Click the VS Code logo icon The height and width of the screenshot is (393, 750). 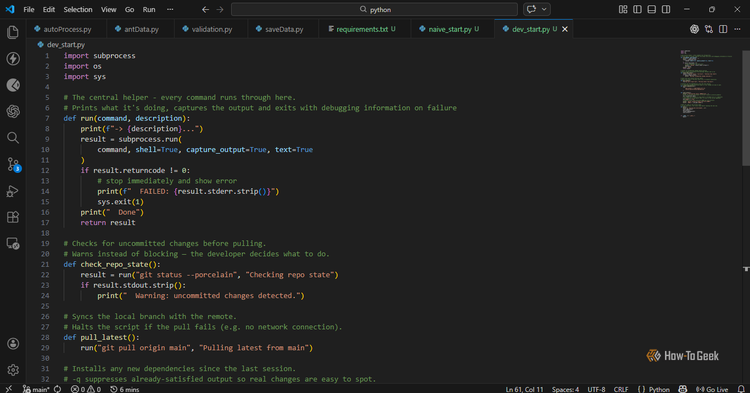[x=10, y=9]
